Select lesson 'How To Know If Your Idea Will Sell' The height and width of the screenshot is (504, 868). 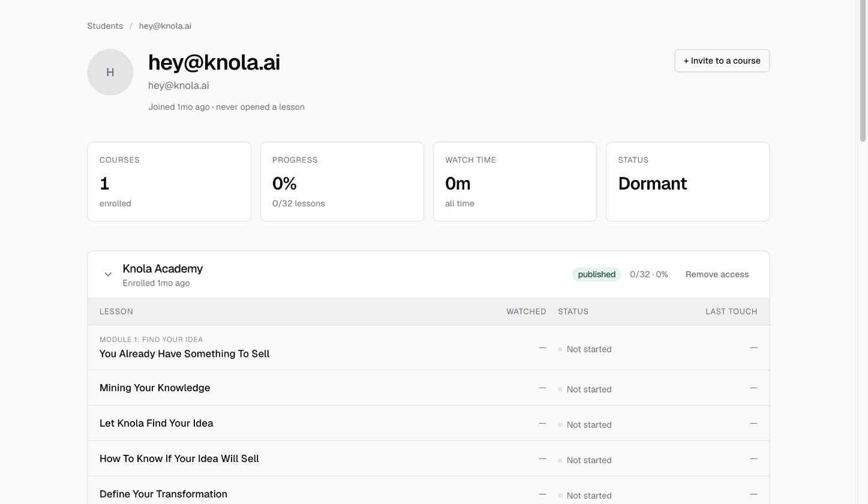click(179, 458)
